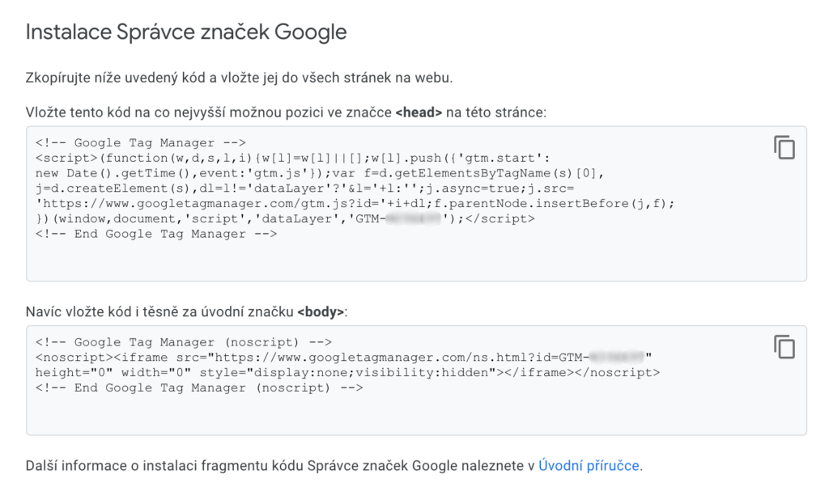Copy the body noscript code snippet
Screen dimensions: 829x504
pos(784,347)
